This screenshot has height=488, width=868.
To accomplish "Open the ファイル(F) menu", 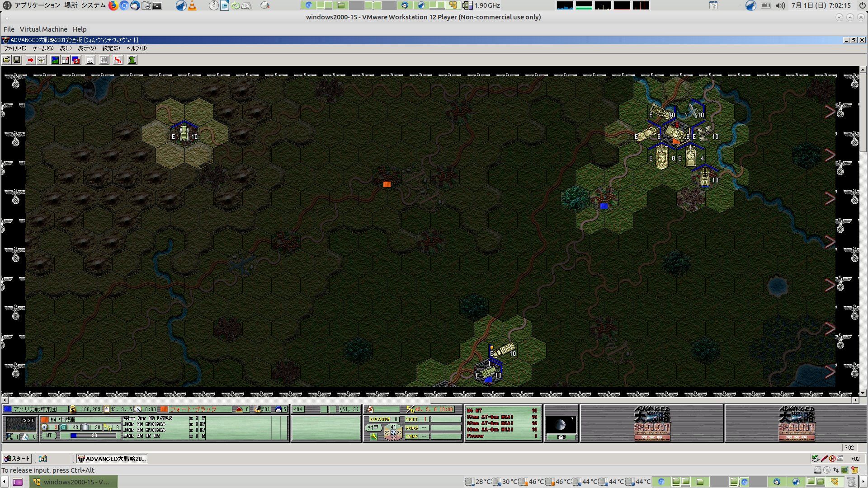I will click(x=14, y=48).
